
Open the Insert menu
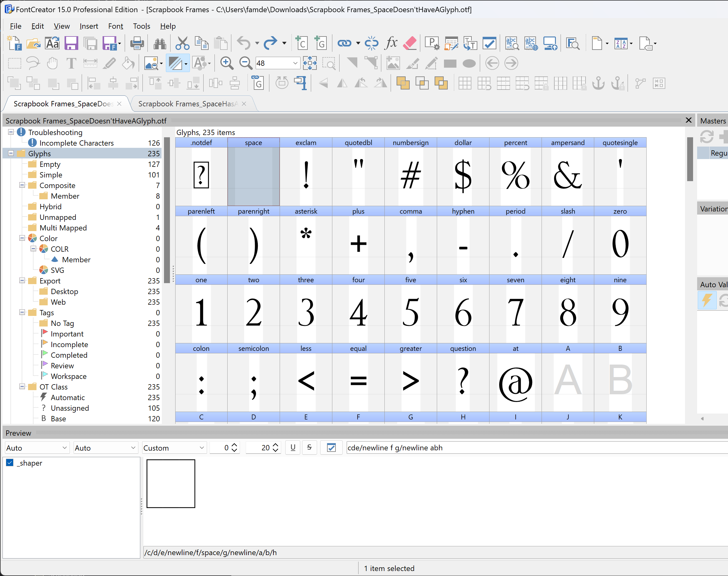pos(89,26)
